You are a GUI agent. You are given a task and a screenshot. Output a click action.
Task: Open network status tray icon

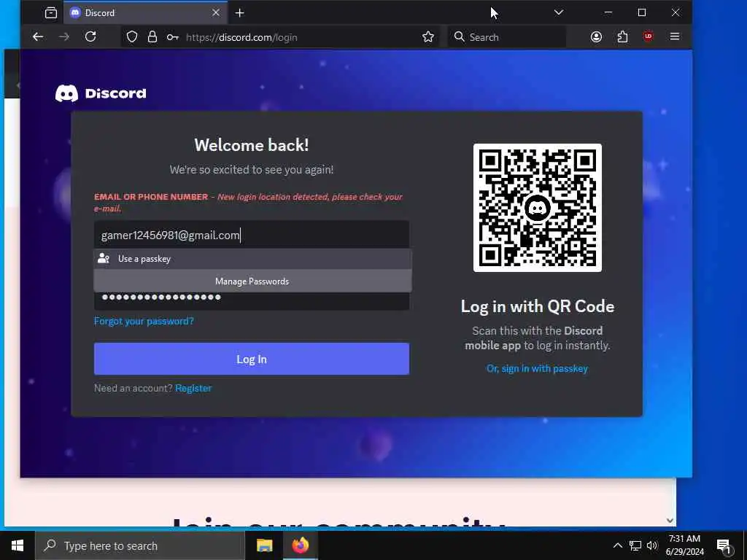point(635,545)
